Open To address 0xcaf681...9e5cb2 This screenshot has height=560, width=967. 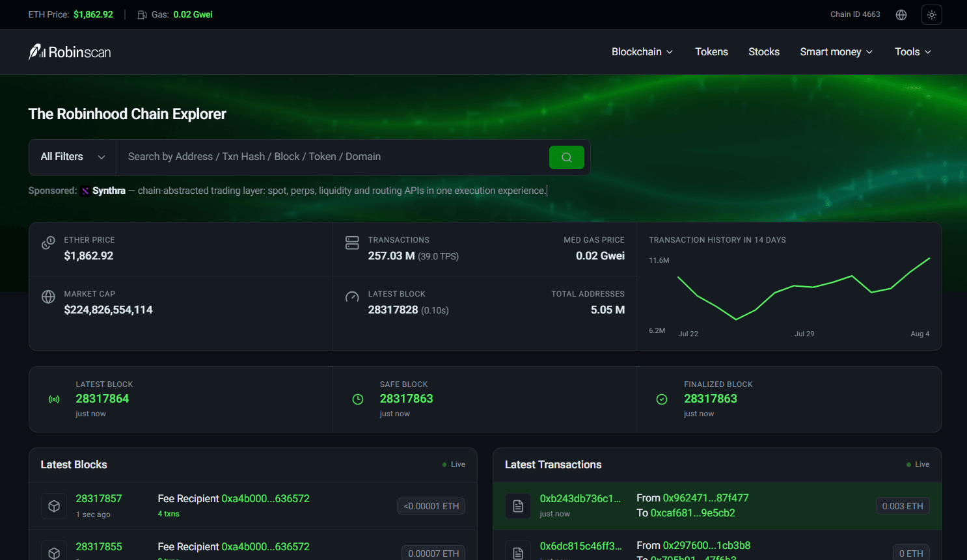[x=693, y=513]
